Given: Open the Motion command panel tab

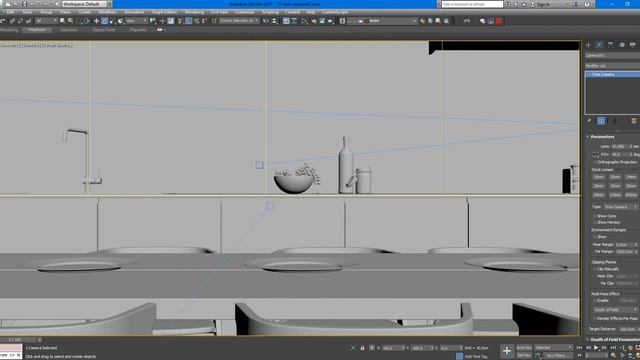Looking at the screenshot, I should click(x=622, y=45).
